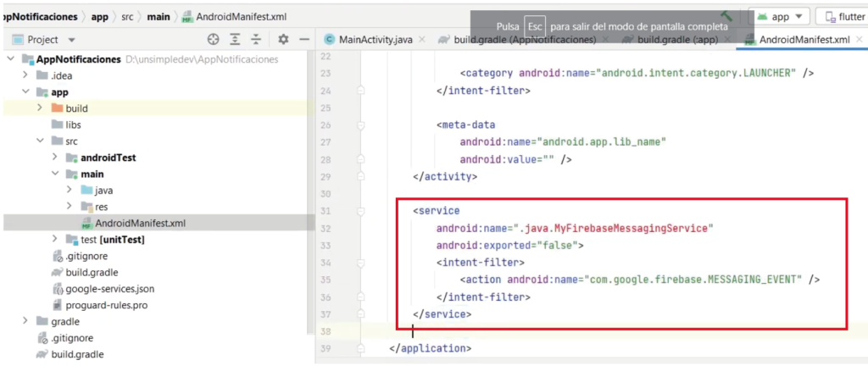Click the Collapse All icon in Project panel
The width and height of the screenshot is (868, 366).
coord(258,40)
